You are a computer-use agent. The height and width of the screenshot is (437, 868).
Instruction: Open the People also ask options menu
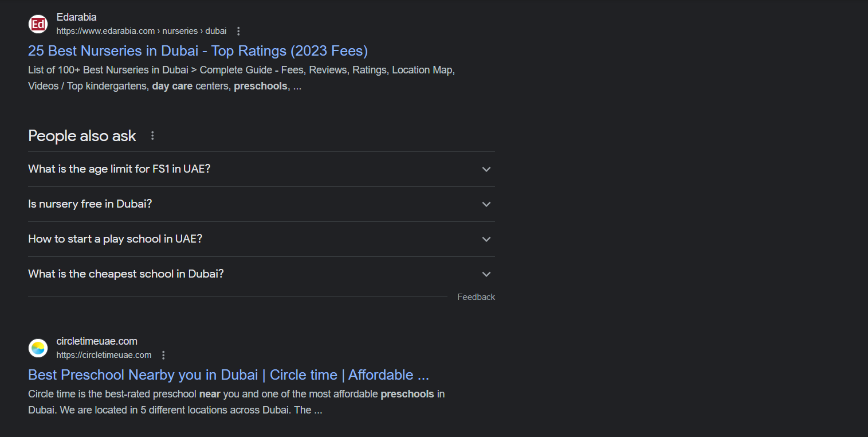click(x=152, y=136)
